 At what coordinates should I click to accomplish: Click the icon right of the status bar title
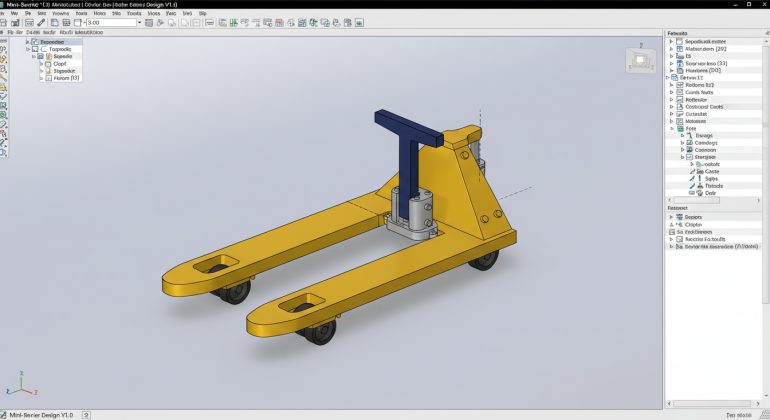[x=86, y=414]
